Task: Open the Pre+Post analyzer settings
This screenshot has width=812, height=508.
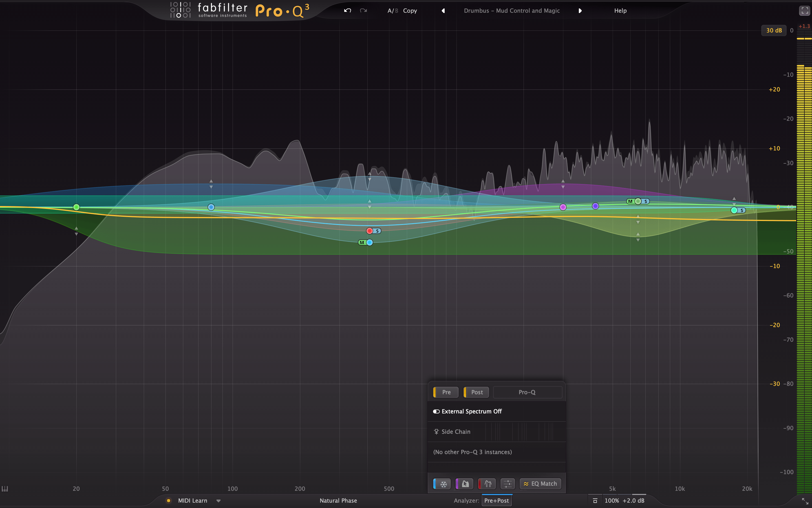Action: click(x=497, y=501)
